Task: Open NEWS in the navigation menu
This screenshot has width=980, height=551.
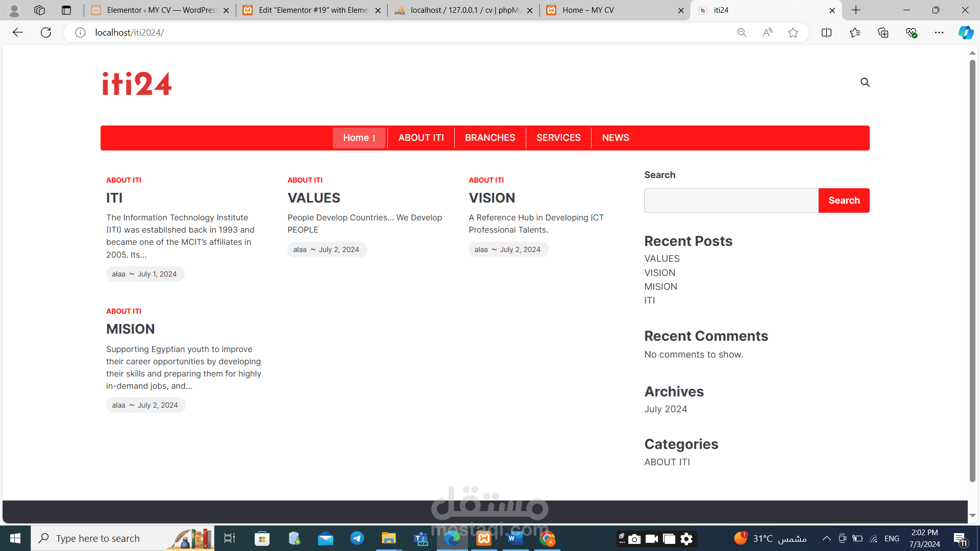Action: click(x=616, y=138)
